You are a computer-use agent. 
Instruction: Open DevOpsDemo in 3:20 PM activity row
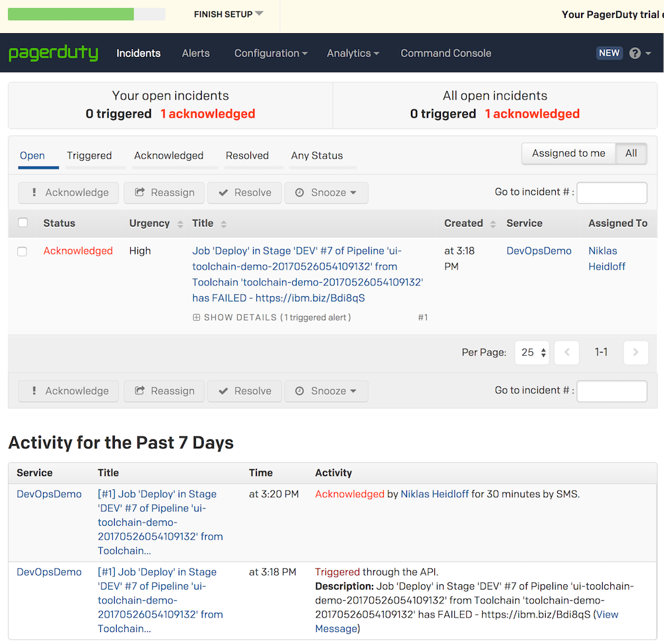click(49, 494)
